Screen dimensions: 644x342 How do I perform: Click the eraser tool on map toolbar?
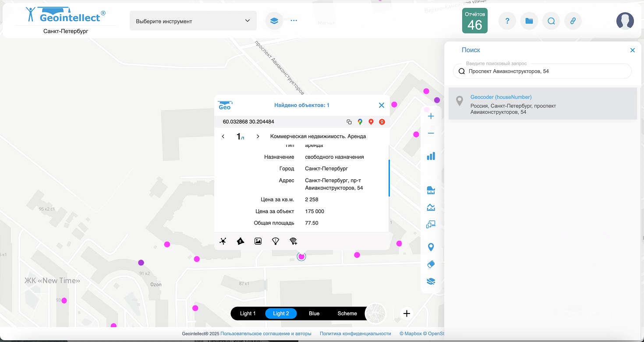(431, 264)
